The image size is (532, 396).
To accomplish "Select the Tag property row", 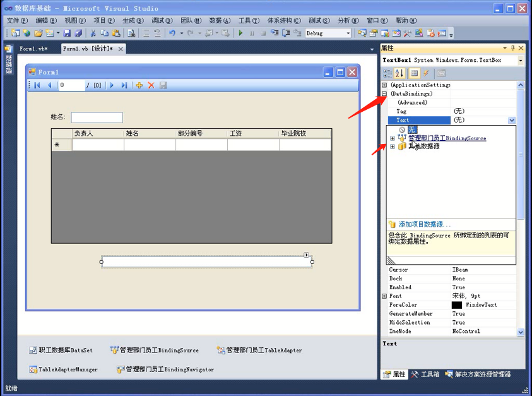I will pos(452,111).
